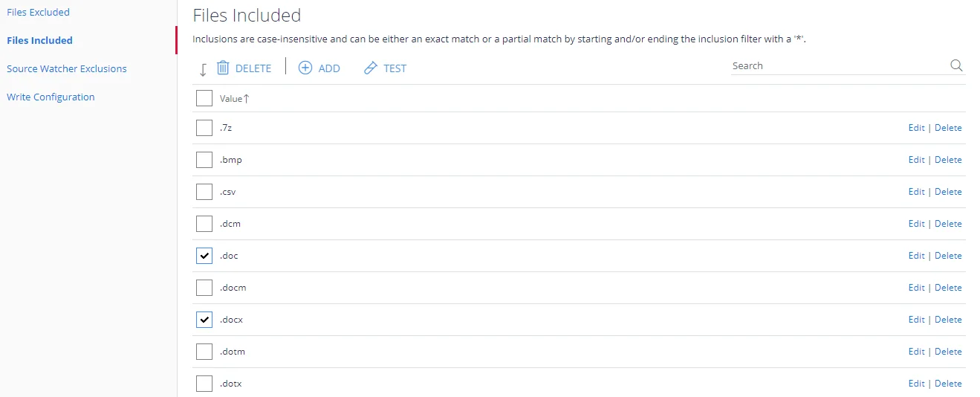Uncheck the .doc checkbox

pyautogui.click(x=204, y=256)
